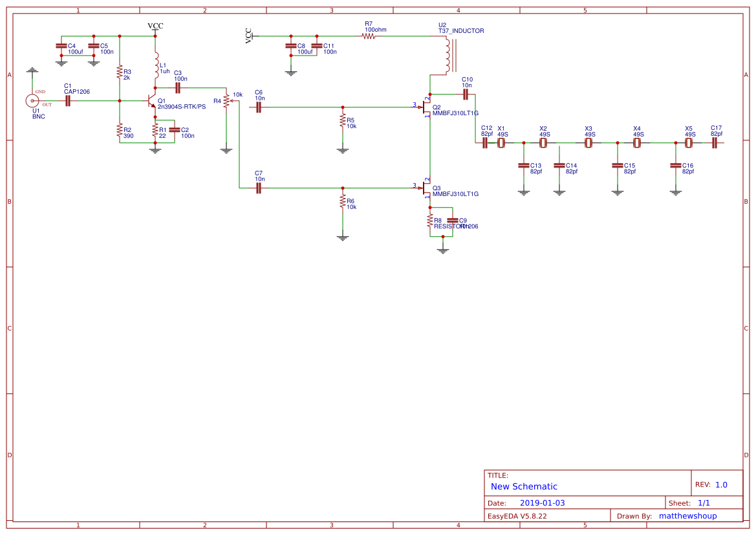Click the R6 10k resistor symbol

[x=343, y=202]
